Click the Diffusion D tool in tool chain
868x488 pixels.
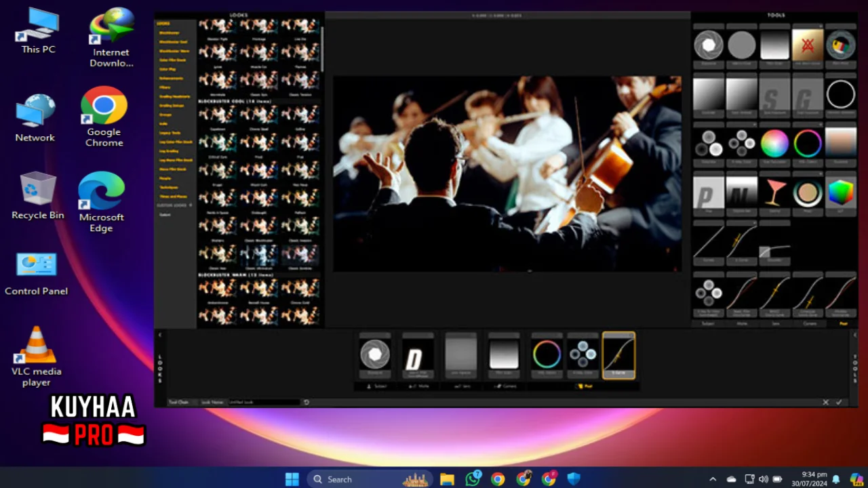point(418,355)
